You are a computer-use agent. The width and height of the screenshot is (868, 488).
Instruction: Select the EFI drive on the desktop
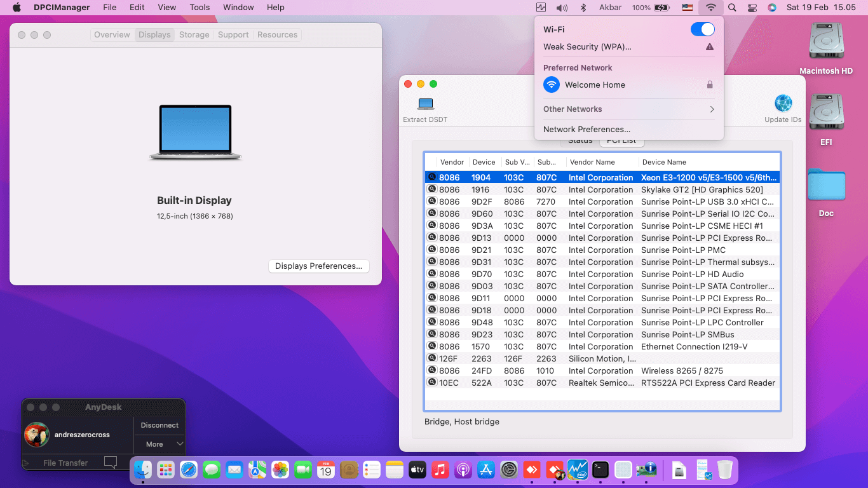[x=826, y=120]
